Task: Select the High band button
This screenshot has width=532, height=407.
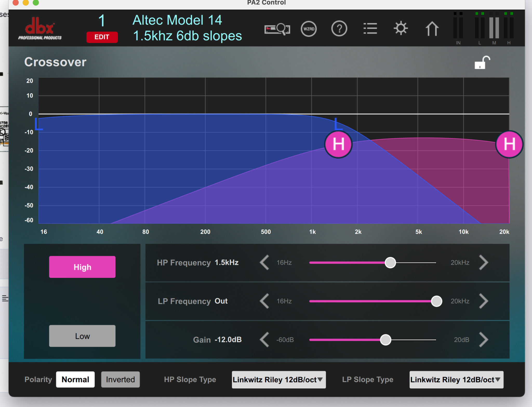Action: click(x=82, y=267)
